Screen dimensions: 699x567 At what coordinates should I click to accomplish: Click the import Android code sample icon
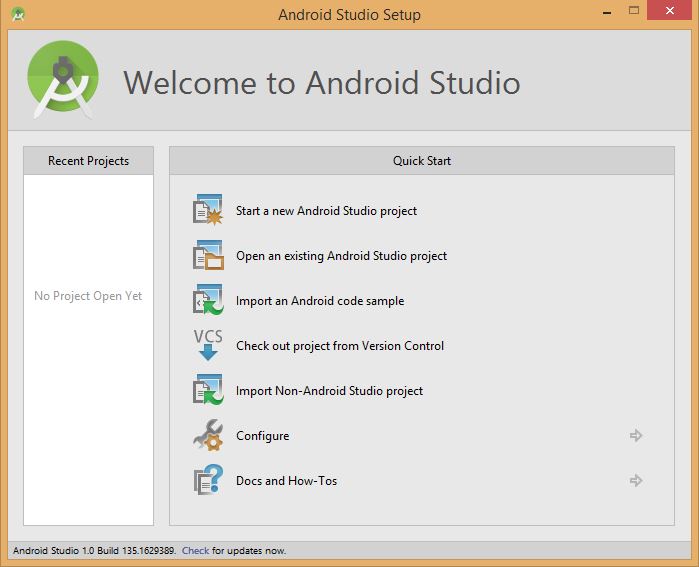click(208, 300)
